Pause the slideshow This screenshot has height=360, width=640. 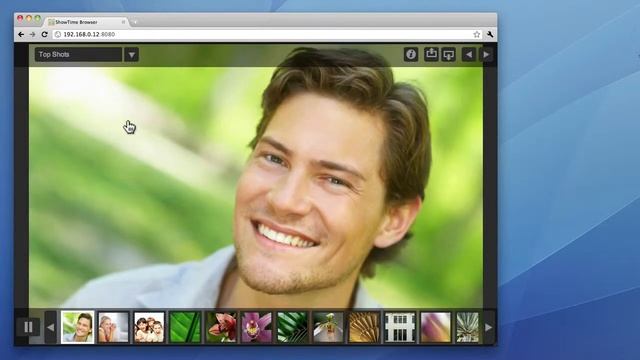pos(28,327)
